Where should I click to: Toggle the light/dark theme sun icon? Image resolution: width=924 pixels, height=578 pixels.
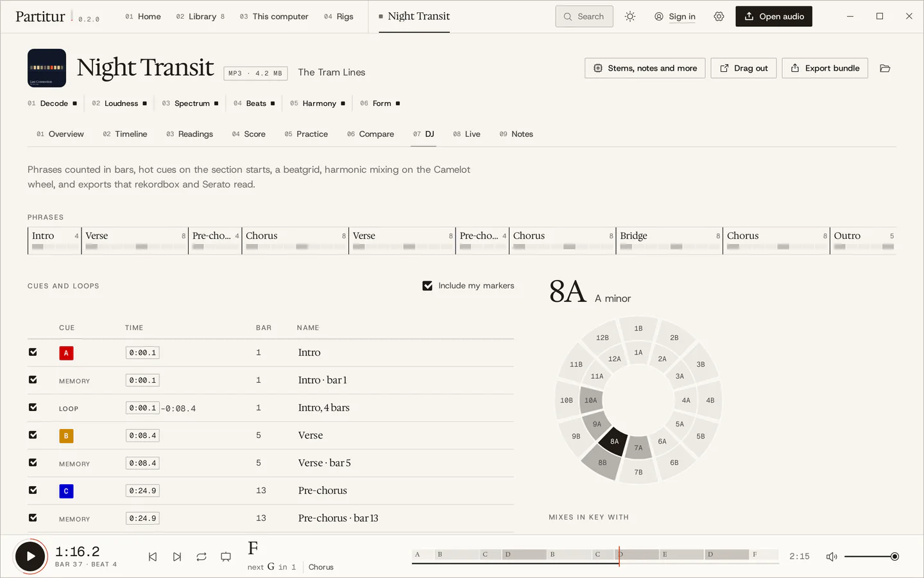(x=630, y=17)
